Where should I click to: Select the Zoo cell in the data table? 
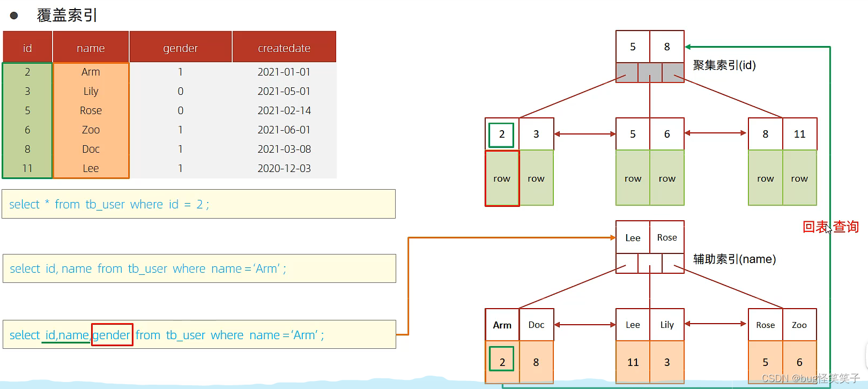click(91, 130)
